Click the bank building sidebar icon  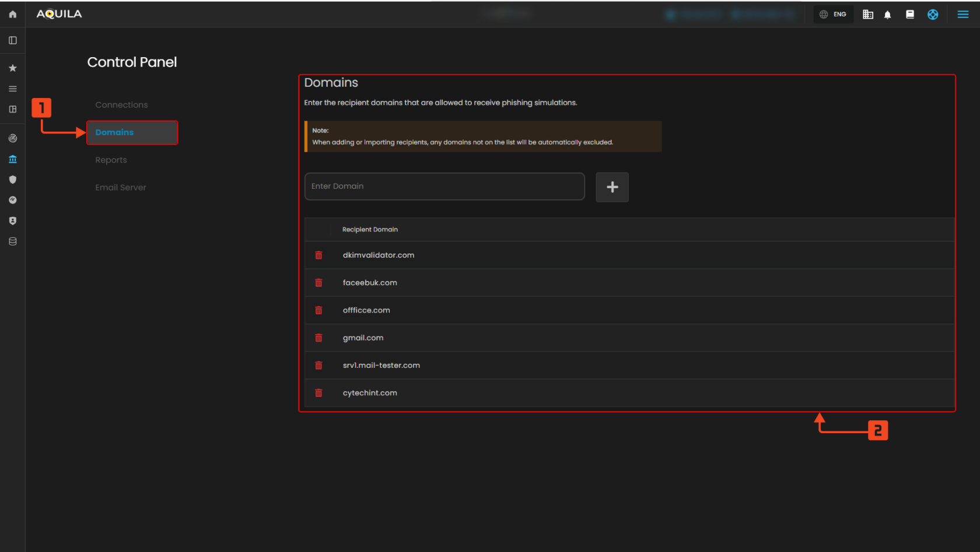coord(13,159)
